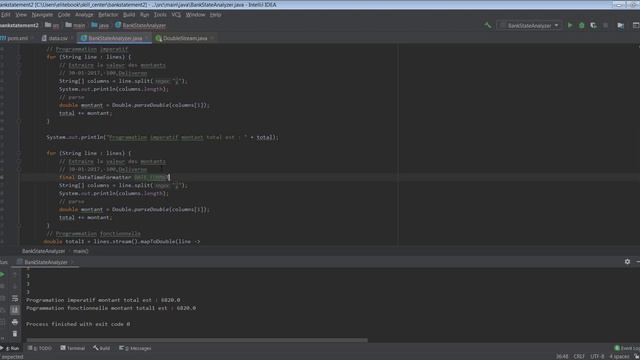Open the run tool window settings gear

click(627, 262)
